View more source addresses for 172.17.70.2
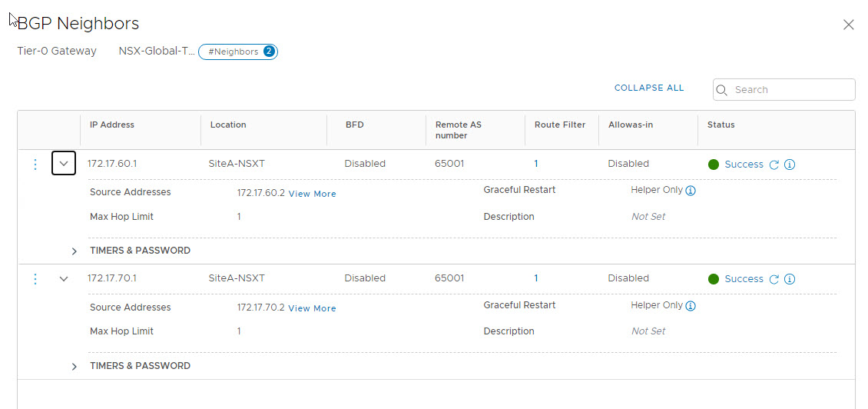This screenshot has width=868, height=409. [x=312, y=308]
